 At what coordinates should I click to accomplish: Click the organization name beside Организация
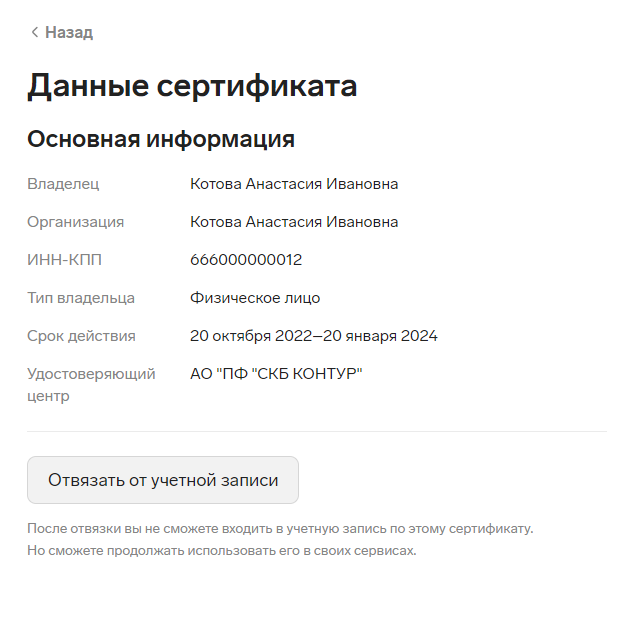tap(294, 222)
